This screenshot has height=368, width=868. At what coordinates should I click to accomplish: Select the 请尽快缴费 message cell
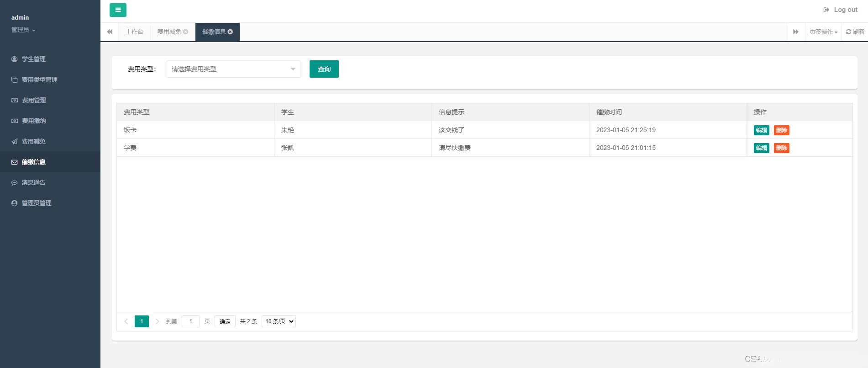pos(510,148)
